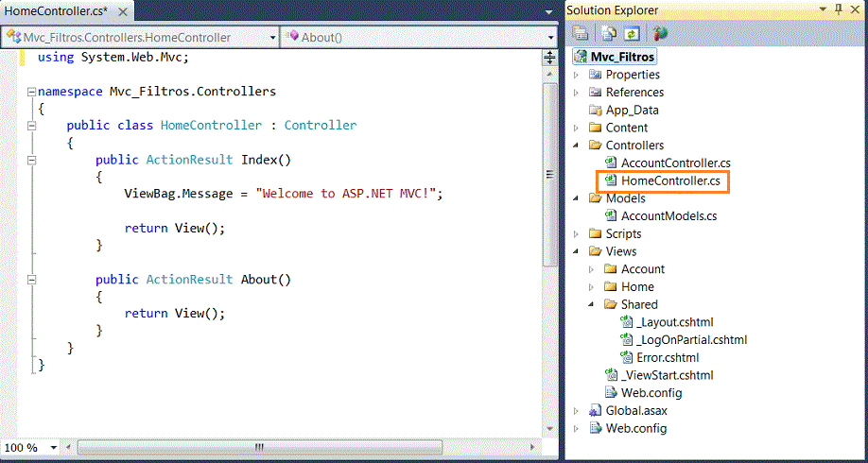
Task: Collapse the Views folder
Action: (577, 251)
